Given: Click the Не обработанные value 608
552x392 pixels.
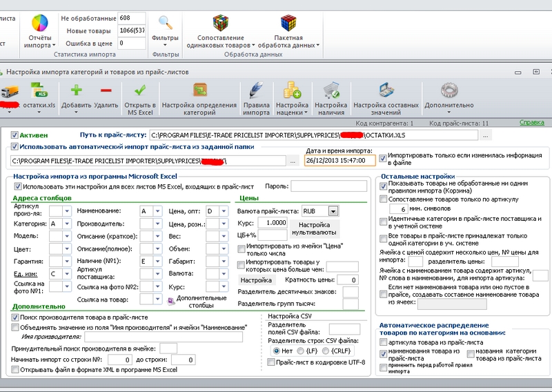Looking at the screenshot, I should pos(132,18).
